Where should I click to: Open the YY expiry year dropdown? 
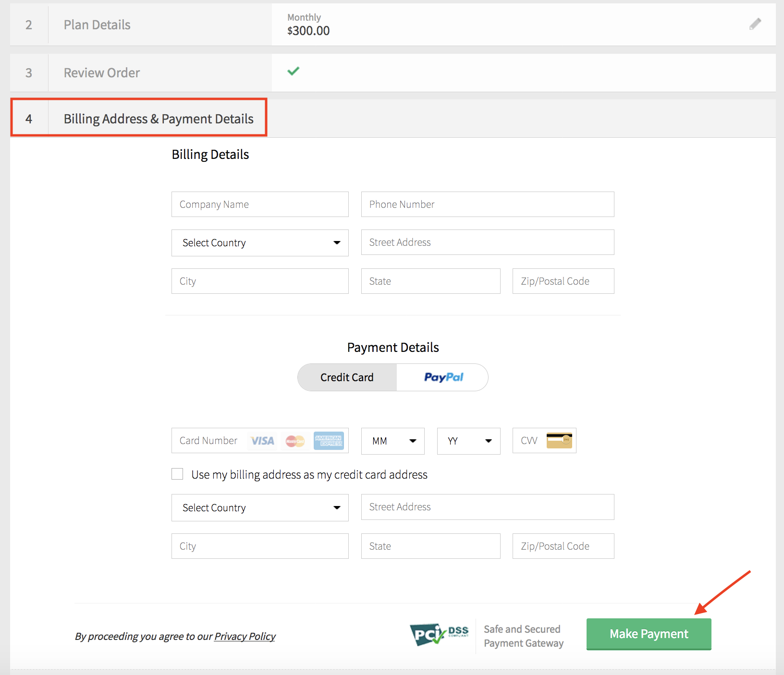468,441
